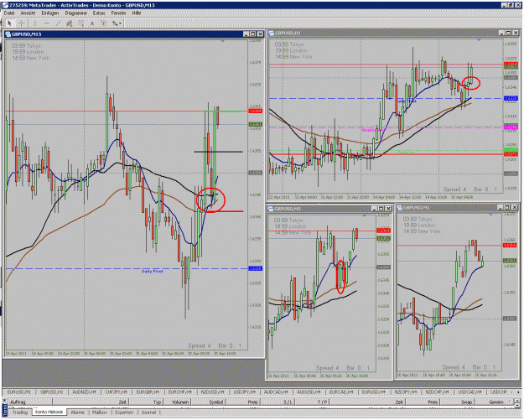Click the chart shift marker on GBPUSD,M15 chart
The height and width of the screenshot is (420, 524).
pyautogui.click(x=223, y=41)
